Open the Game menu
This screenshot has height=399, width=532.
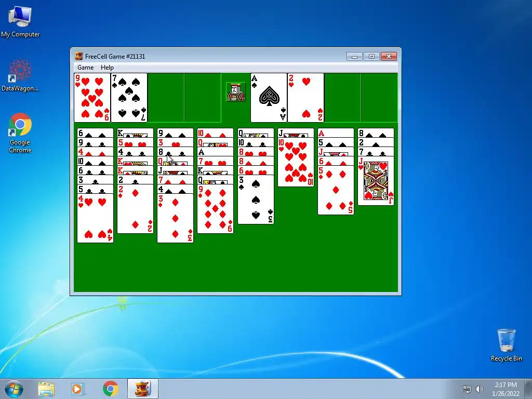point(85,67)
